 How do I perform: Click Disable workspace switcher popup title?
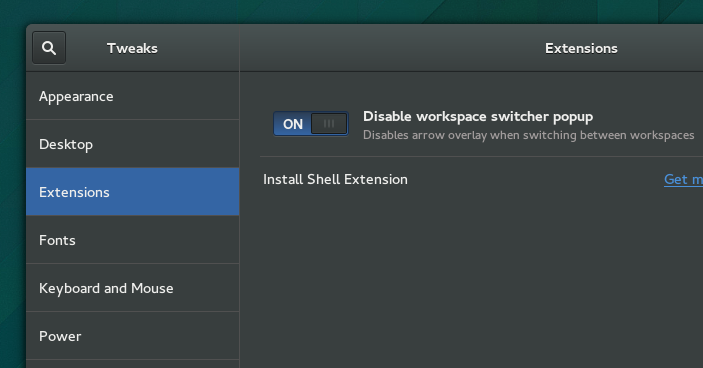[478, 117]
